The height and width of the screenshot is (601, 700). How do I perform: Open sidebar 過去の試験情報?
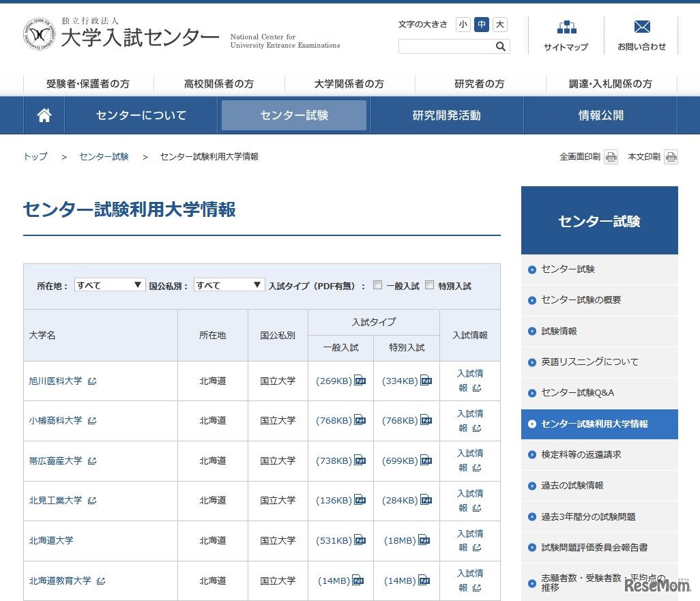pyautogui.click(x=599, y=485)
